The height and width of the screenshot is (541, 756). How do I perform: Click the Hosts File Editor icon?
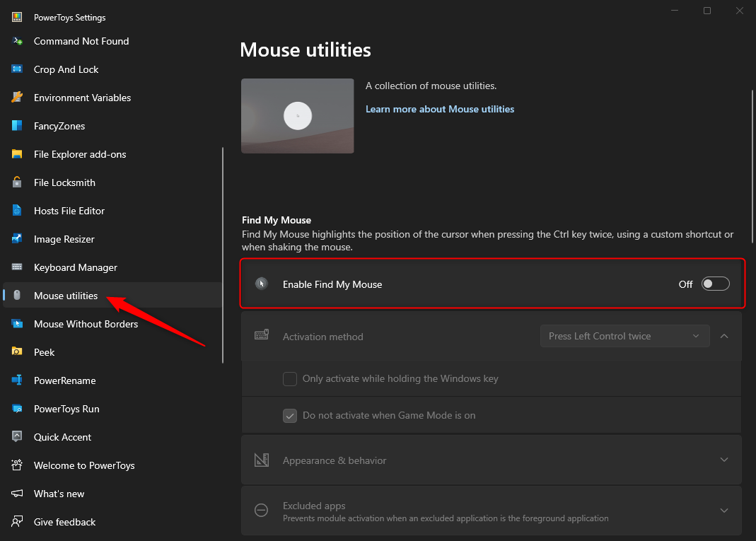tap(18, 211)
